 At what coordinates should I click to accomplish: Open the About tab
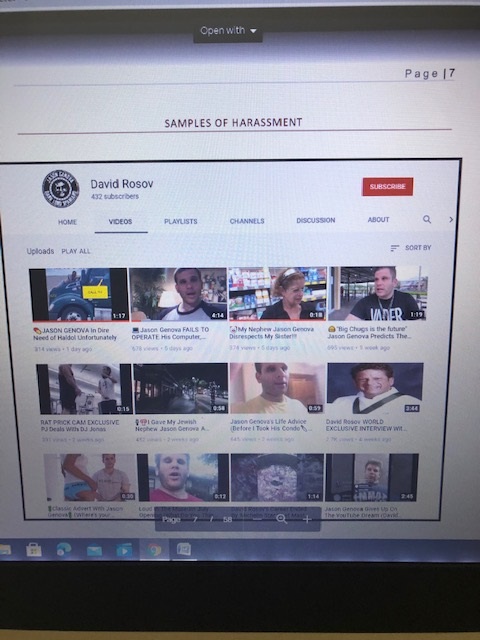[378, 220]
